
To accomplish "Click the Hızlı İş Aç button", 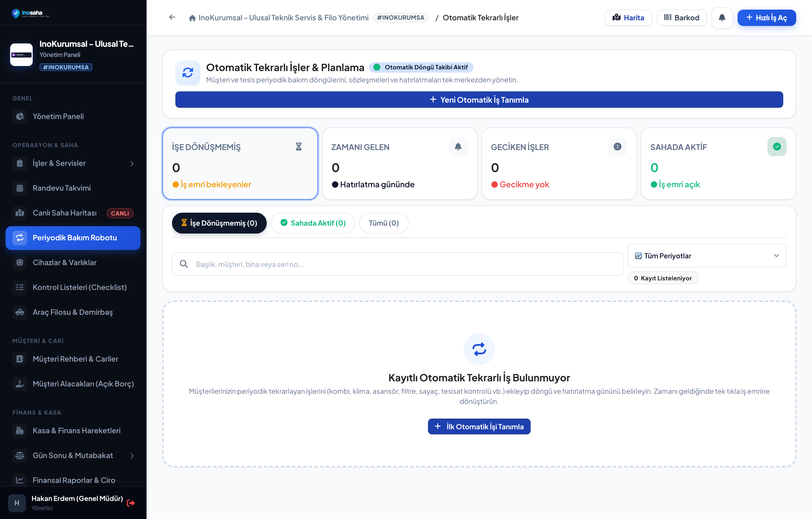I will pyautogui.click(x=767, y=17).
